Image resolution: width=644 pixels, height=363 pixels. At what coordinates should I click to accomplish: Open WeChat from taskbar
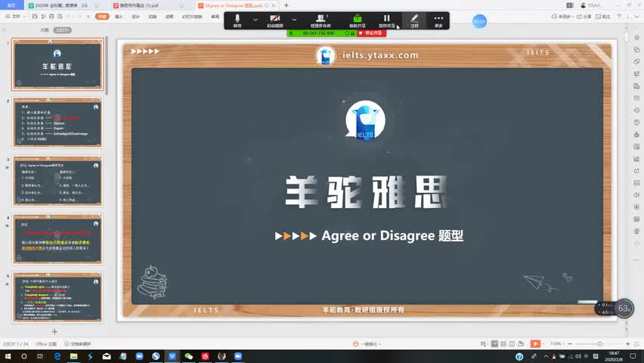[188, 356]
